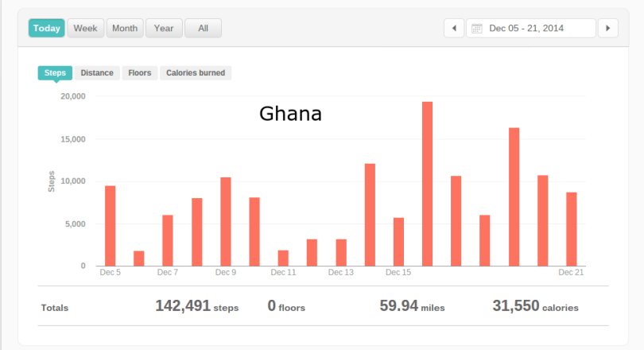
Task: Show All time data
Action: point(203,28)
